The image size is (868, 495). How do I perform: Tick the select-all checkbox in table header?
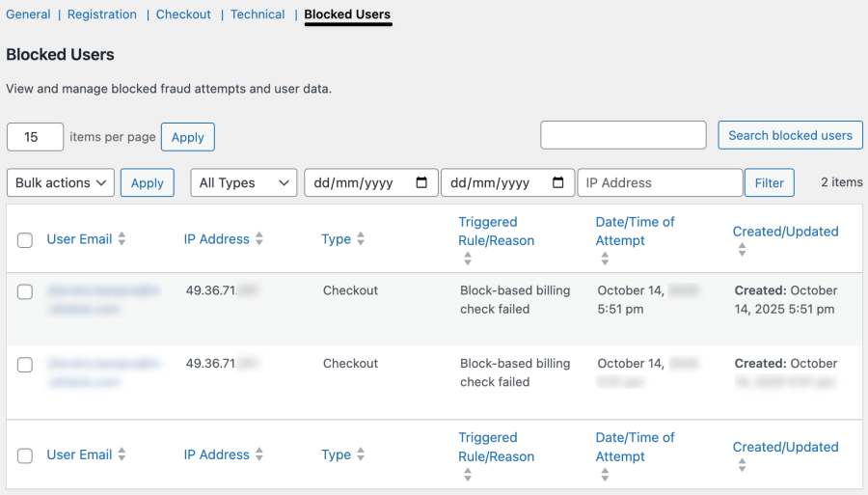pos(25,240)
